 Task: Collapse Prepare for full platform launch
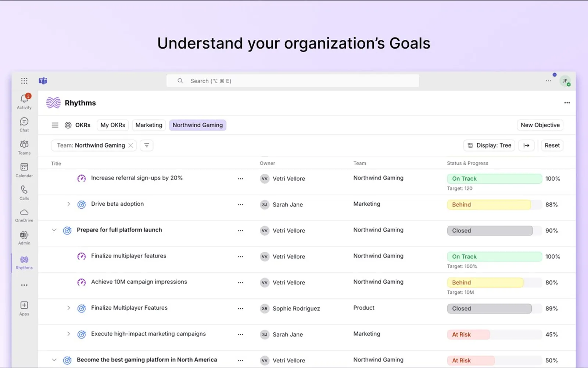tap(54, 230)
